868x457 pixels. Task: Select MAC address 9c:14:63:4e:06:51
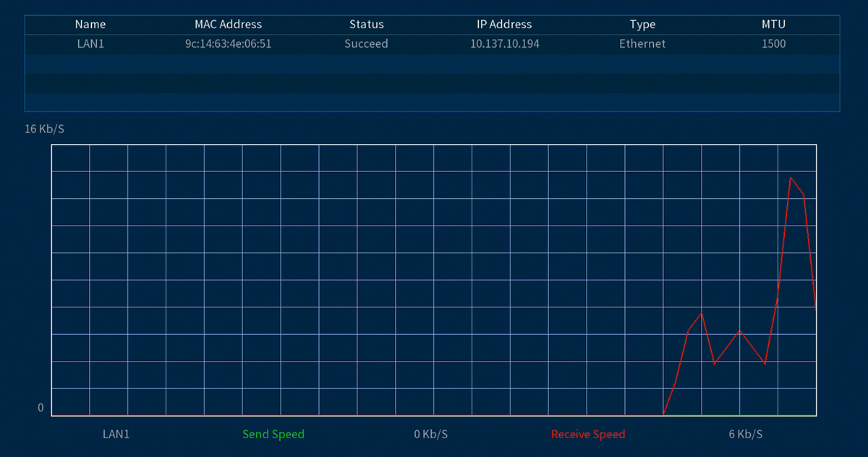[229, 43]
